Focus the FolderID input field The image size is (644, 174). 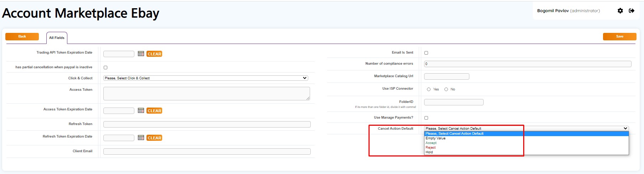coord(454,102)
